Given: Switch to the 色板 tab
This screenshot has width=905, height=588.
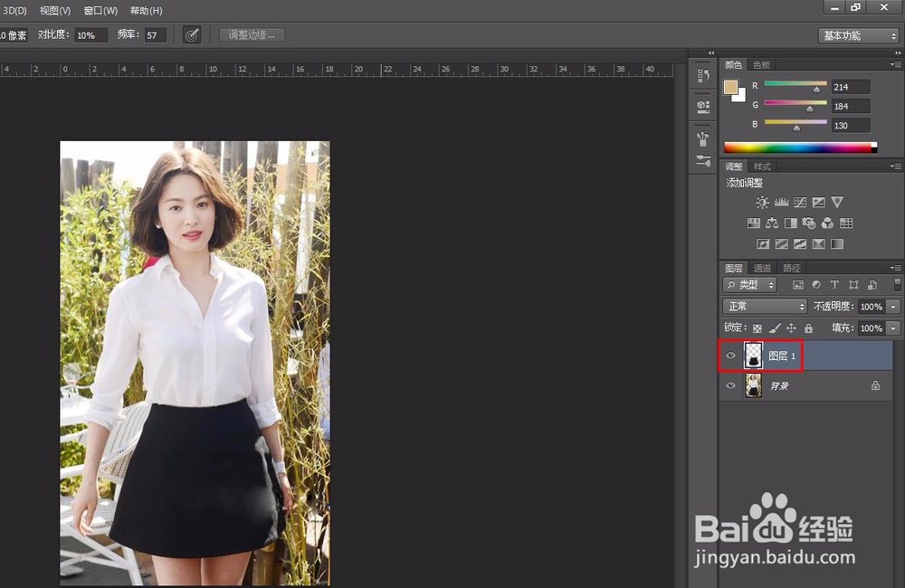Looking at the screenshot, I should [x=761, y=64].
